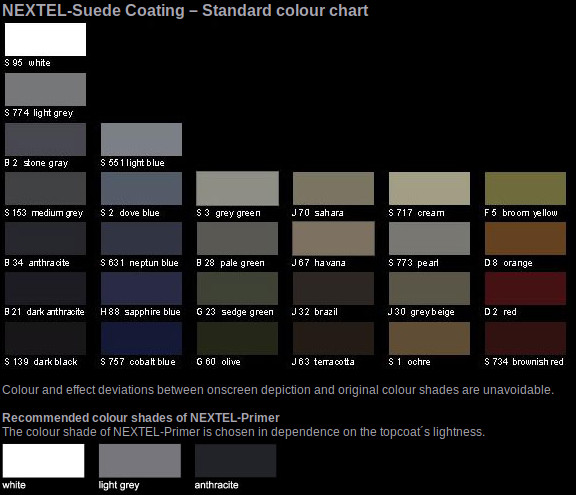Click the 'J 32 brazil' label
Screen dimensions: 576x495
(314, 312)
